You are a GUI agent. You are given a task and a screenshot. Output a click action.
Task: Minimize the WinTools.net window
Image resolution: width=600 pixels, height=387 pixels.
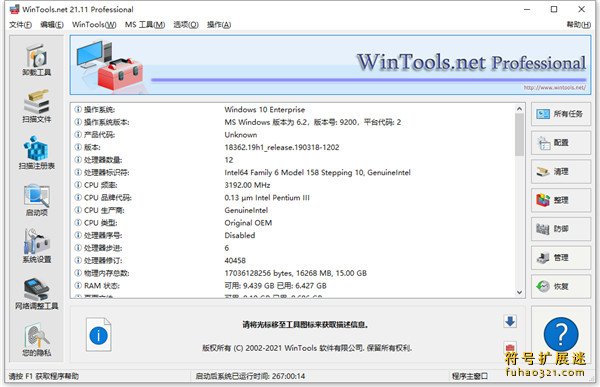(x=527, y=9)
